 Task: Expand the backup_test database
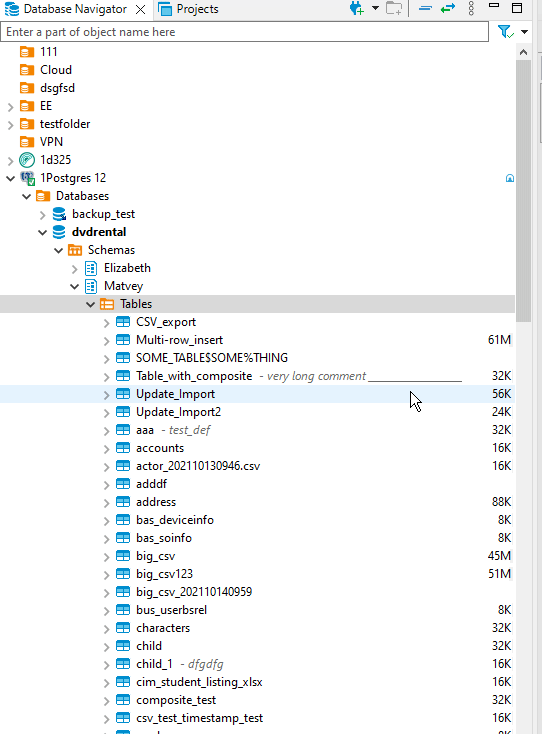tap(43, 215)
